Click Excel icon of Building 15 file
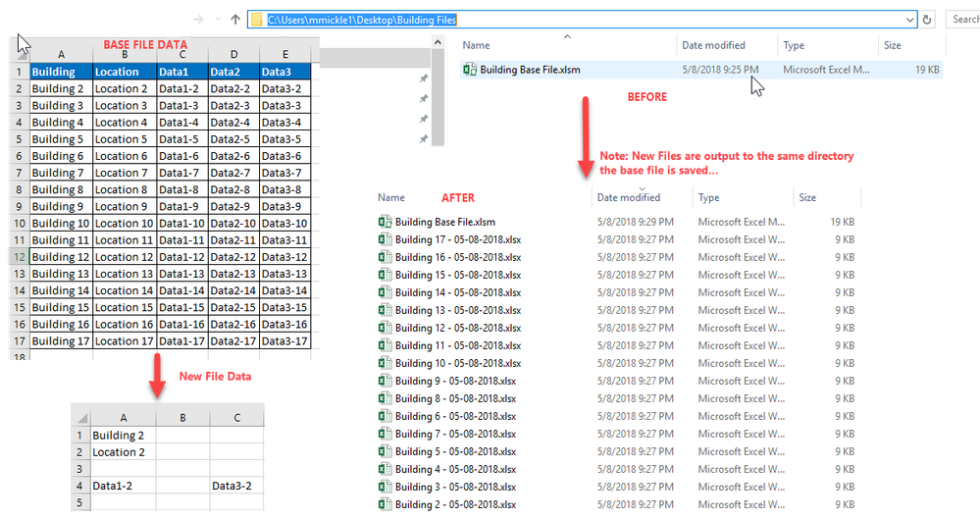 (385, 275)
